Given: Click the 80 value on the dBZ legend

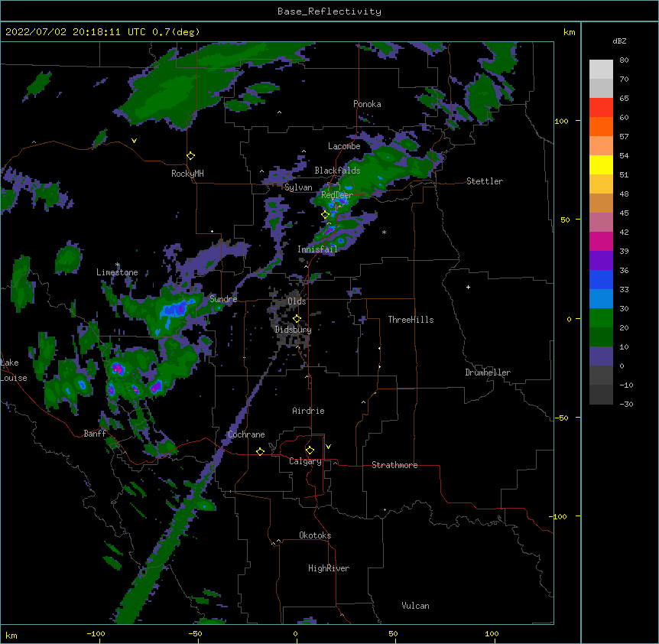Looking at the screenshot, I should coord(624,60).
